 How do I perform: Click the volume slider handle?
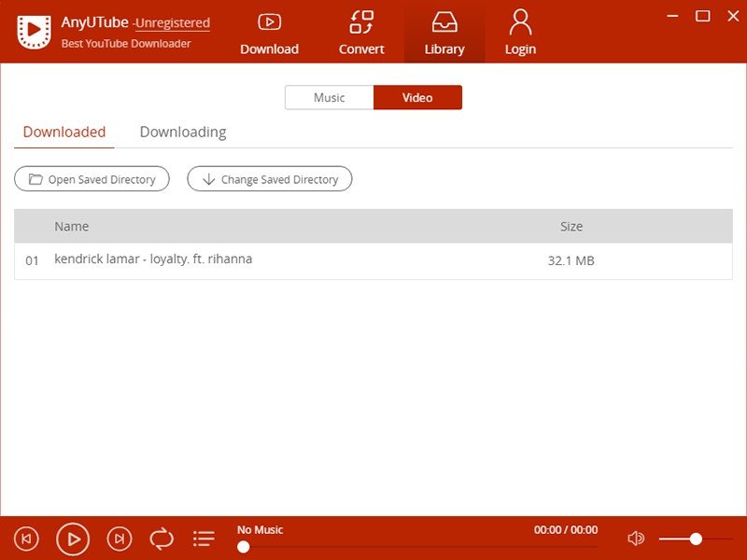coord(696,539)
